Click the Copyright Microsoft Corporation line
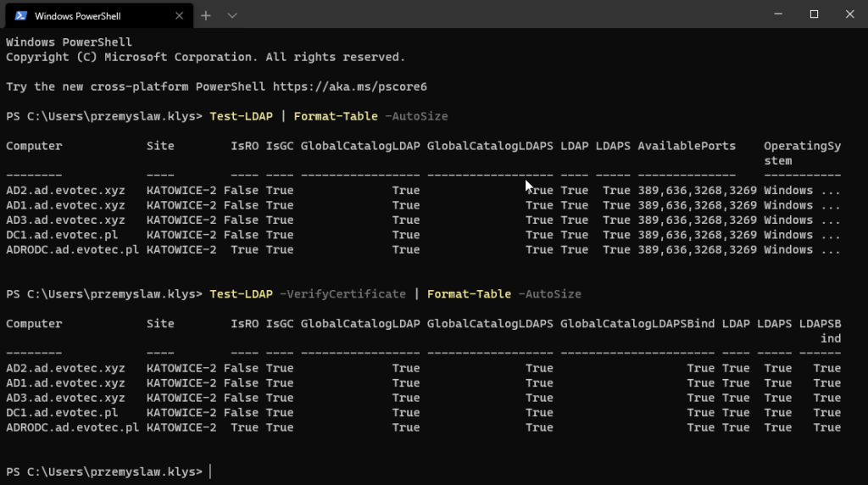Viewport: 868px width, 485px height. click(205, 57)
